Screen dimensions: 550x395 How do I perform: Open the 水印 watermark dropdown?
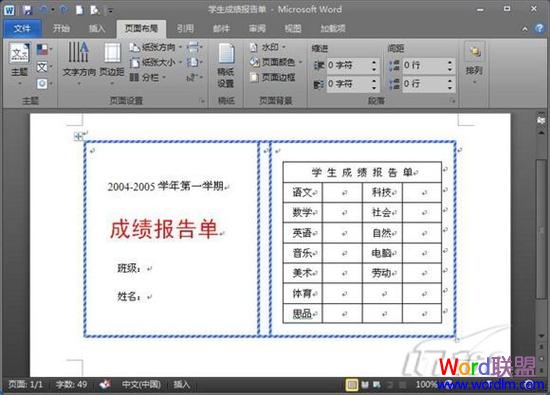[x=268, y=47]
